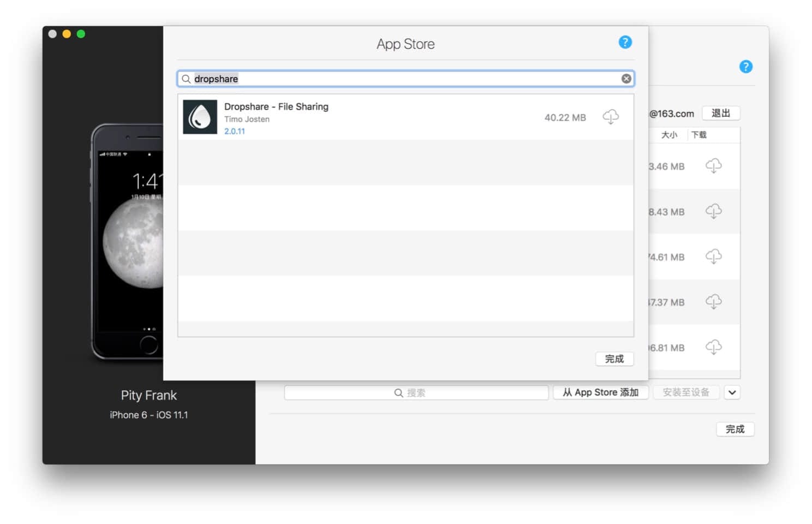The image size is (812, 524).
Task: Click 从 App Store 添加 button
Action: (x=600, y=392)
